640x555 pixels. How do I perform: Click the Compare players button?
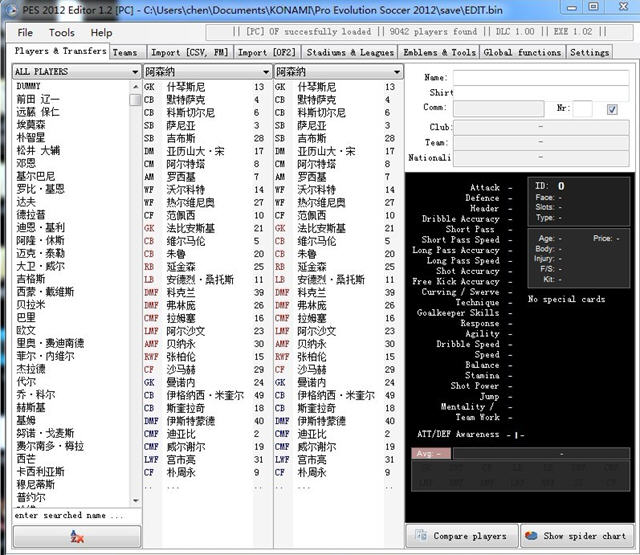click(462, 535)
